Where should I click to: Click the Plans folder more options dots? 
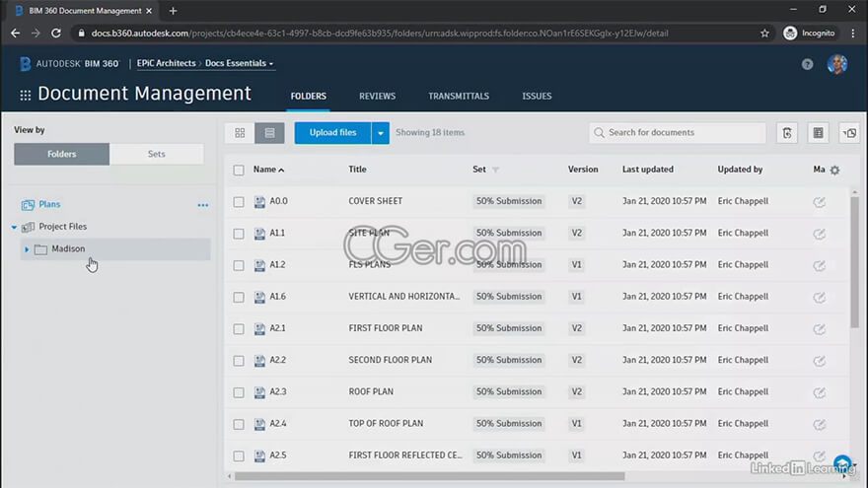coord(203,205)
